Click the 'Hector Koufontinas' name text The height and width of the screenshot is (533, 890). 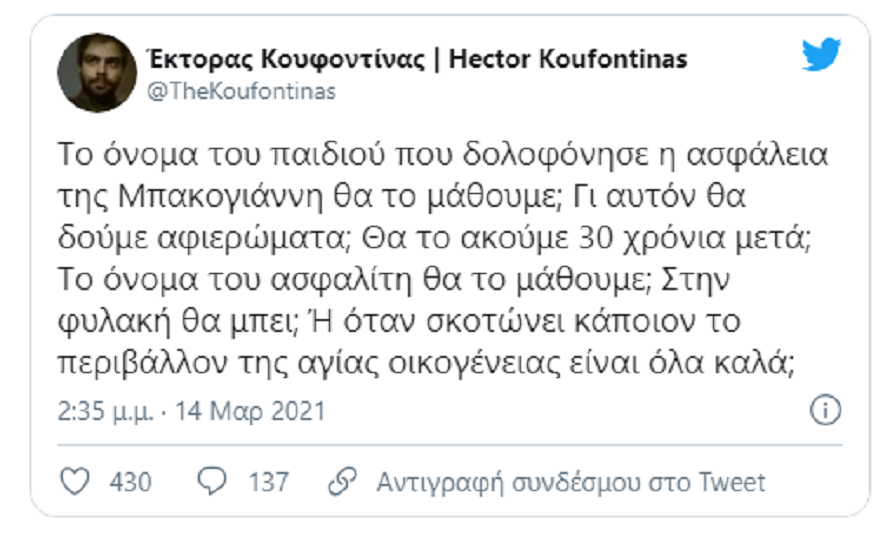click(568, 59)
